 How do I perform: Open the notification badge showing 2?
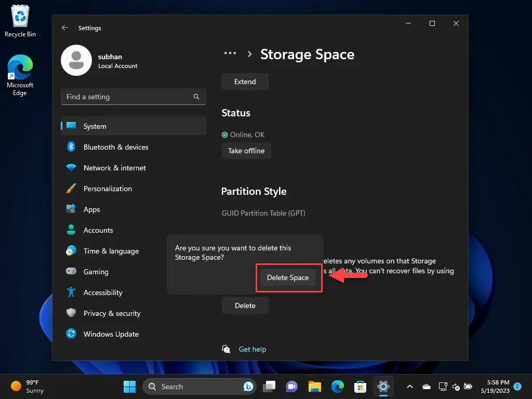(x=517, y=386)
